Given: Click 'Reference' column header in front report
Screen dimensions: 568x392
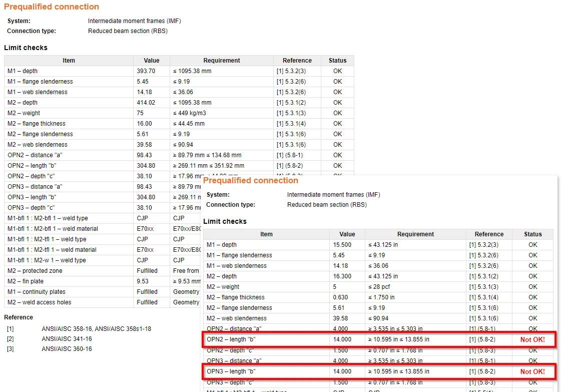Looking at the screenshot, I should 489,234.
